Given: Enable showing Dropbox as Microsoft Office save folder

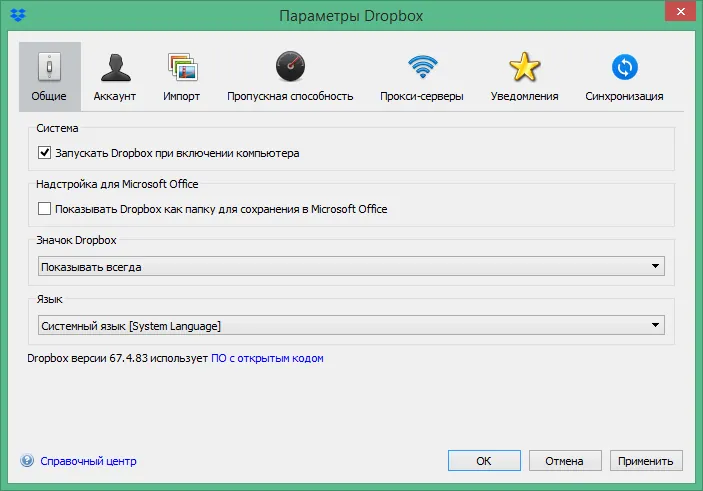Looking at the screenshot, I should [44, 209].
